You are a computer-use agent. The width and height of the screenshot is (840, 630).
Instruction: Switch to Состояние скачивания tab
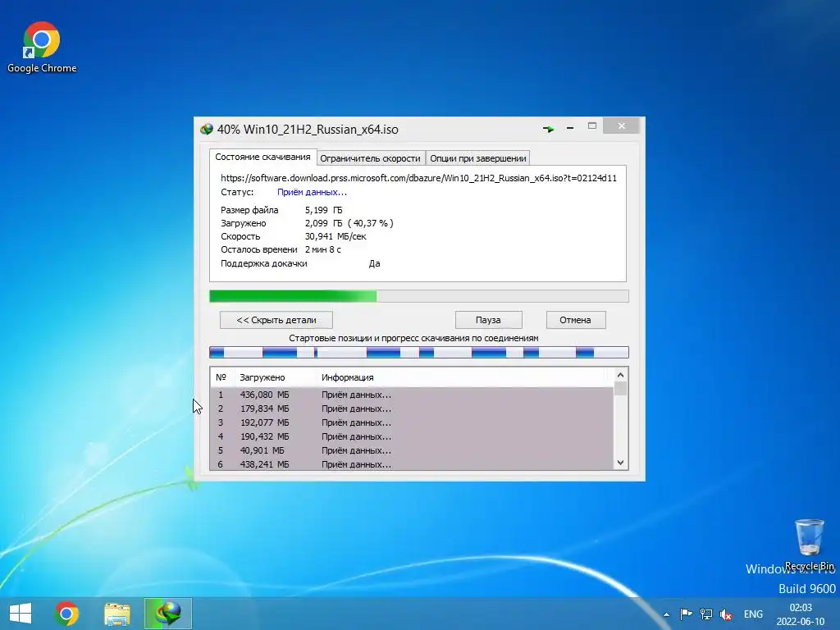(262, 157)
